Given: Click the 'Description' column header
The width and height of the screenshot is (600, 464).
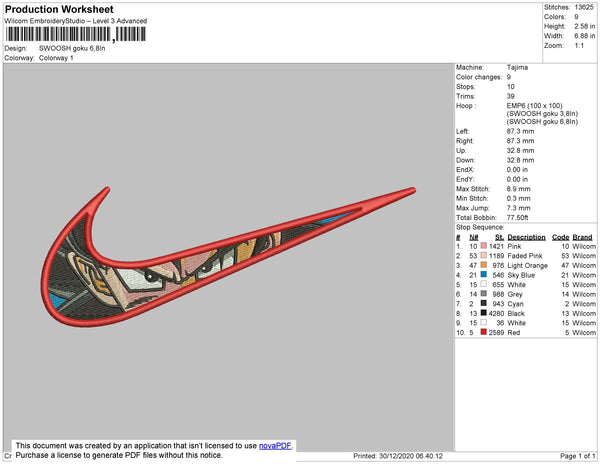Looking at the screenshot, I should 526,237.
